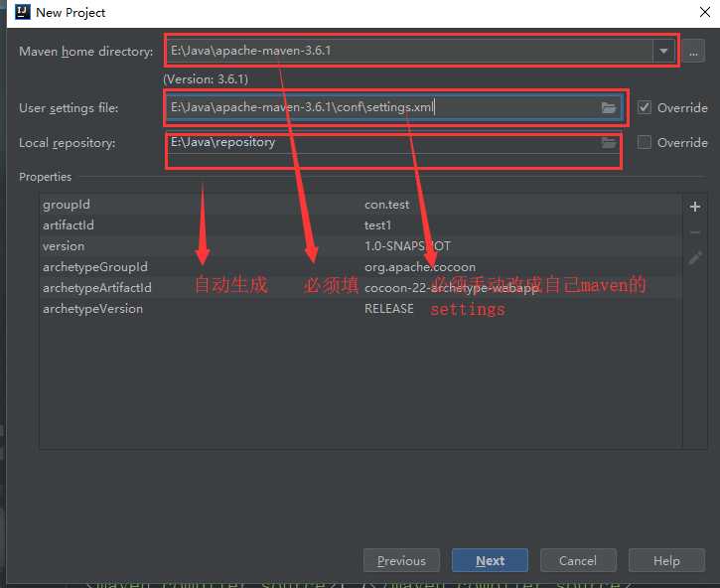The image size is (720, 588).
Task: Select the archetypeVersion property row
Action: pyautogui.click(x=360, y=309)
